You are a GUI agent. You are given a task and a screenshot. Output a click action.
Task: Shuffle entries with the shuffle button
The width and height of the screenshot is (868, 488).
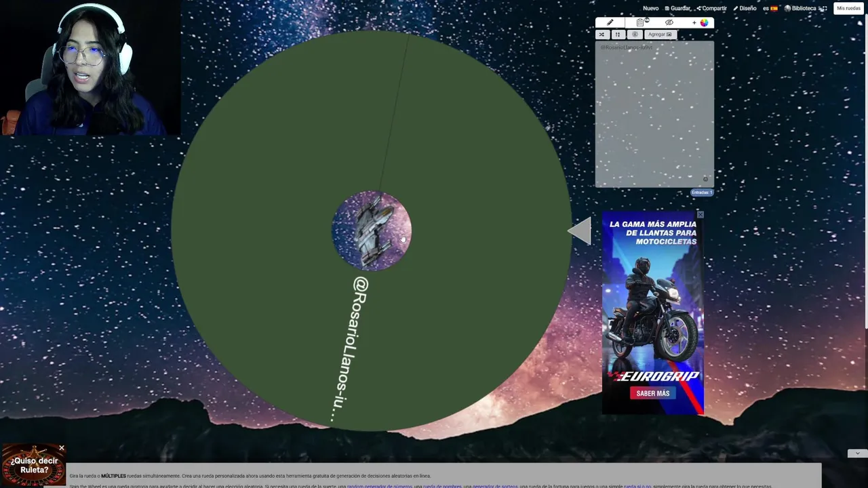(601, 35)
